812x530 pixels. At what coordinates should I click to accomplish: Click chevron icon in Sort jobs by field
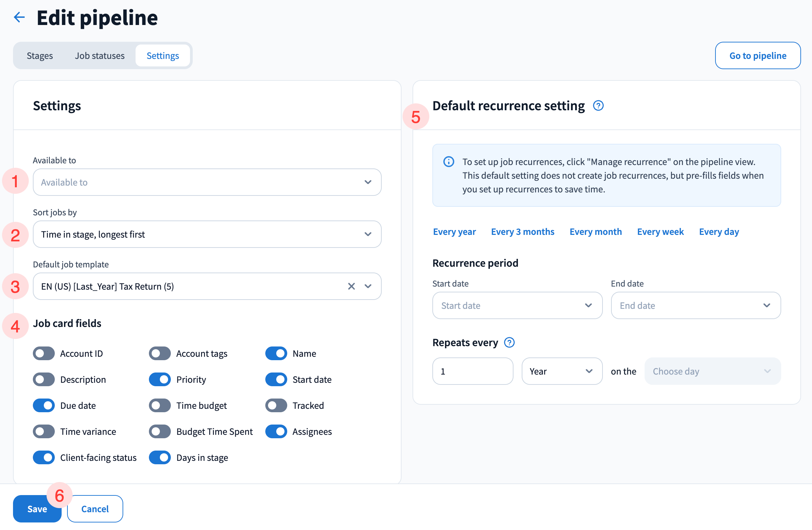coord(368,234)
